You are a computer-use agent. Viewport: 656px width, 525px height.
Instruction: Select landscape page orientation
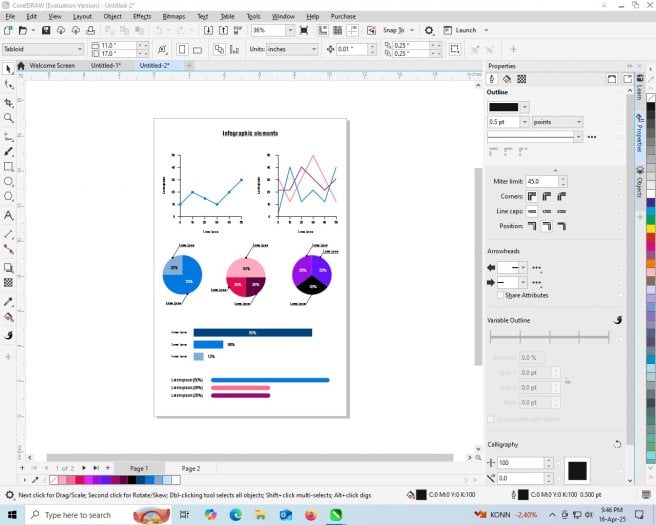197,50
